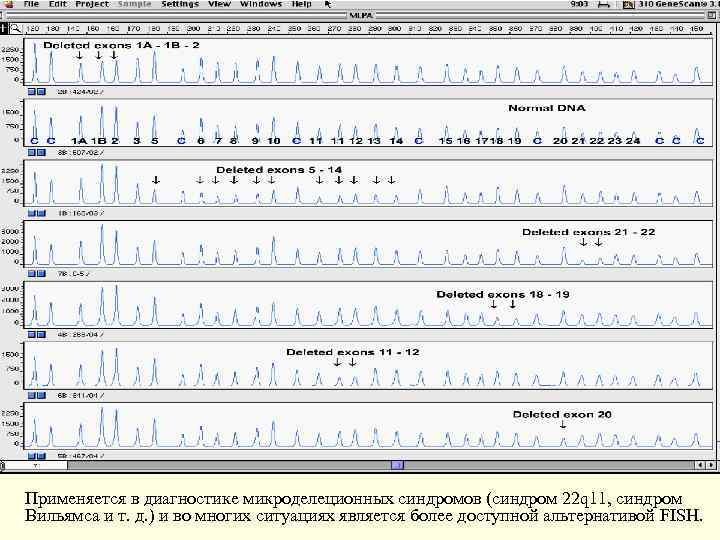Click the horizontal scrollbar thumb

[x=398, y=465]
